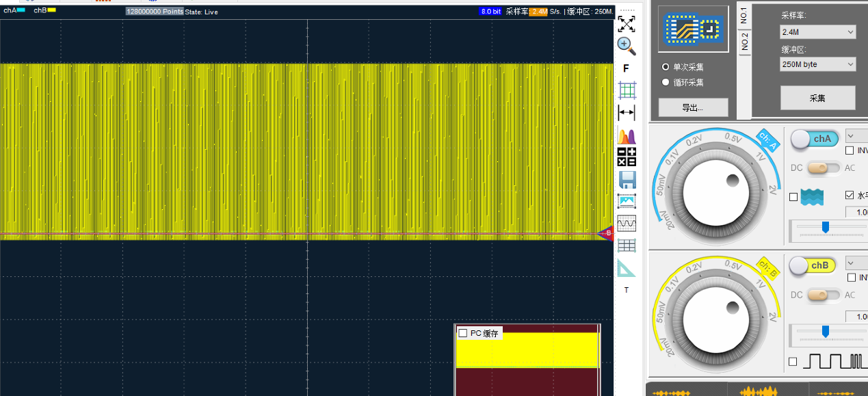The width and height of the screenshot is (868, 396).
Task: Open the math calculator icon
Action: (627, 157)
